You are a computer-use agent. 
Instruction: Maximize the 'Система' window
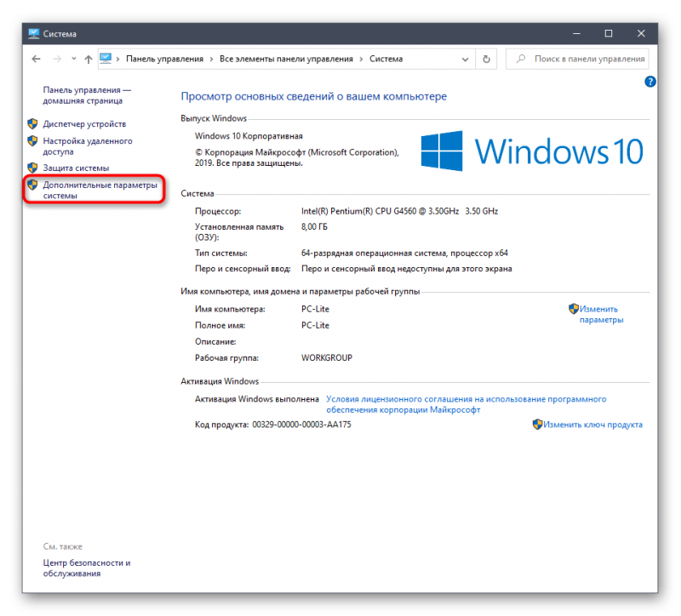[x=609, y=33]
